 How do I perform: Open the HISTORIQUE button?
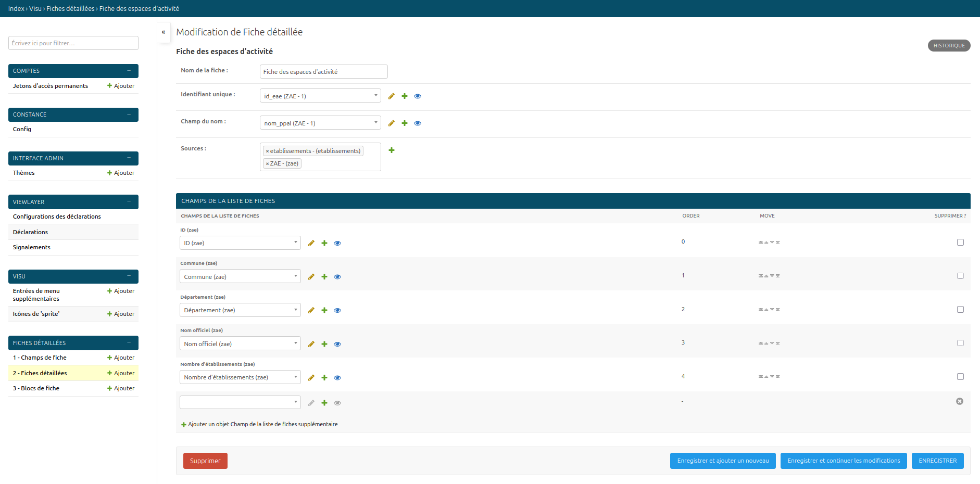tap(949, 46)
